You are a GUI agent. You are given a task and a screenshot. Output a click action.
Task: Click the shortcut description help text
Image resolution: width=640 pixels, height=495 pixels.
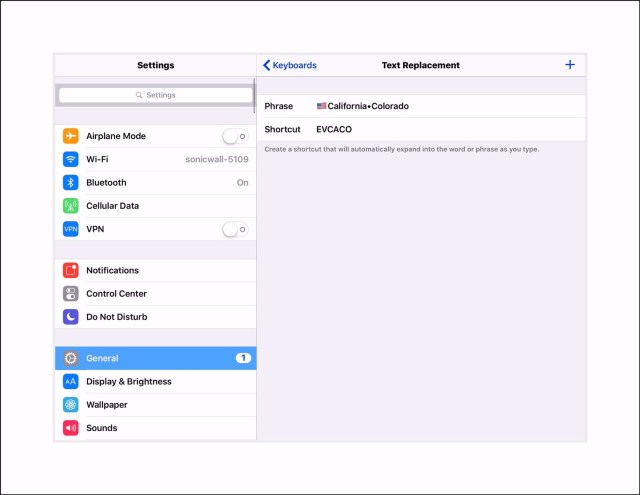[x=402, y=149]
